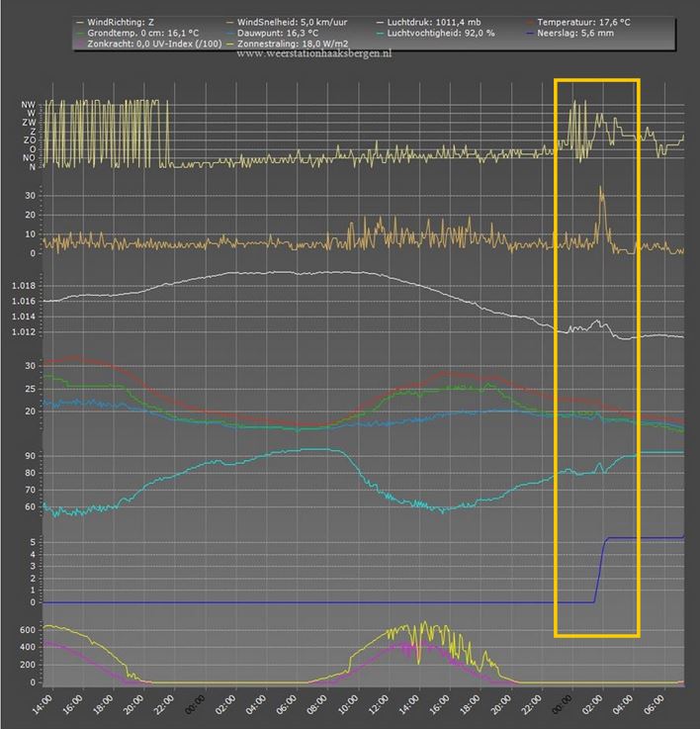Click the 70 humidity axis label
Viewport: 700px width, 729px height.
coord(31,490)
